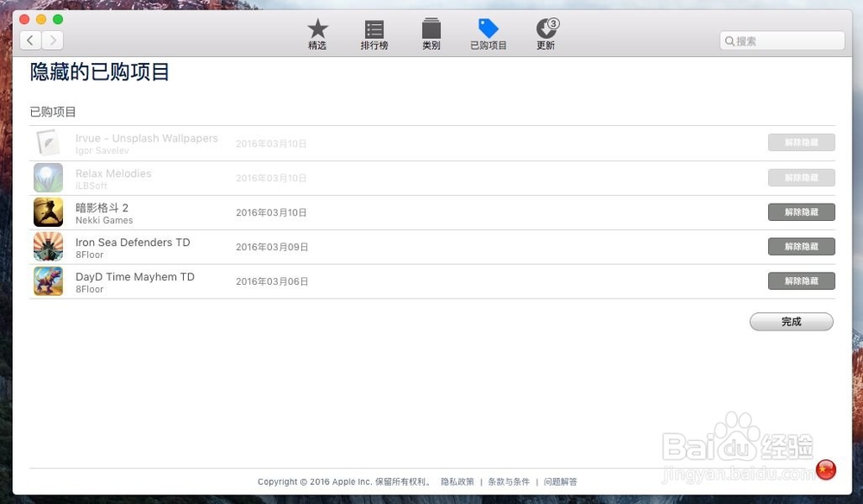Image resolution: width=863 pixels, height=504 pixels.
Task: Unhide Iron Sea Defenders TD via 解除隐藏
Action: [802, 247]
